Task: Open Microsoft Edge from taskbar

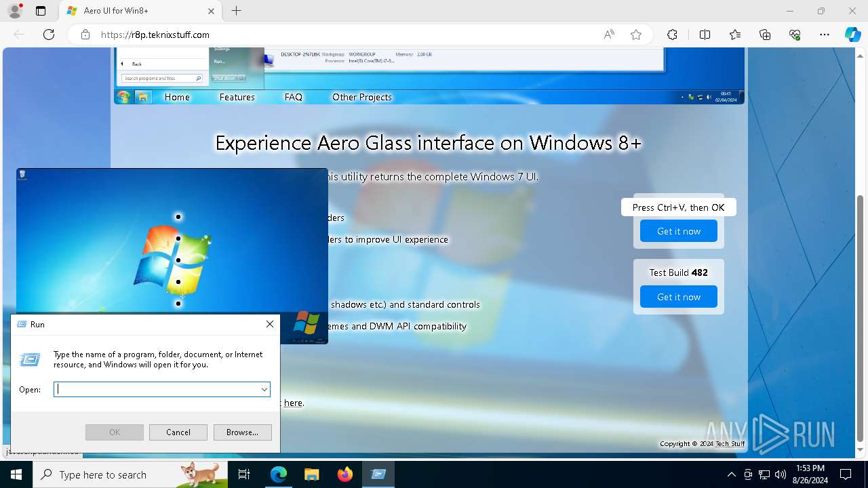Action: pyautogui.click(x=279, y=474)
